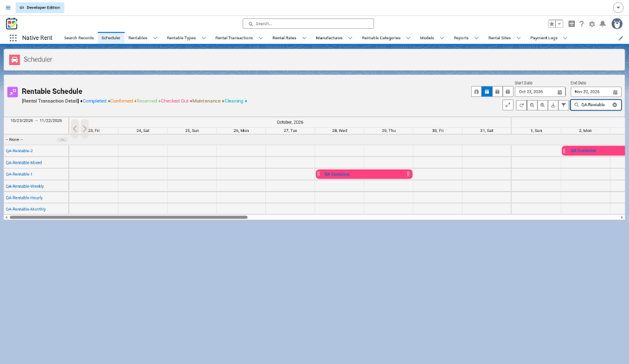The width and height of the screenshot is (629, 364).
Task: Expand the Payment Logs tab dropdown arrow
Action: coord(565,38)
